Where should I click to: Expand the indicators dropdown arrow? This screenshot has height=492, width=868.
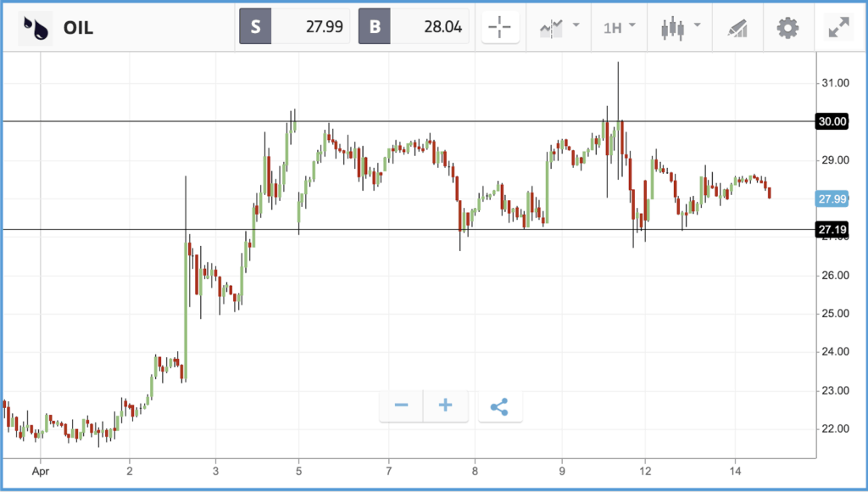(x=576, y=25)
